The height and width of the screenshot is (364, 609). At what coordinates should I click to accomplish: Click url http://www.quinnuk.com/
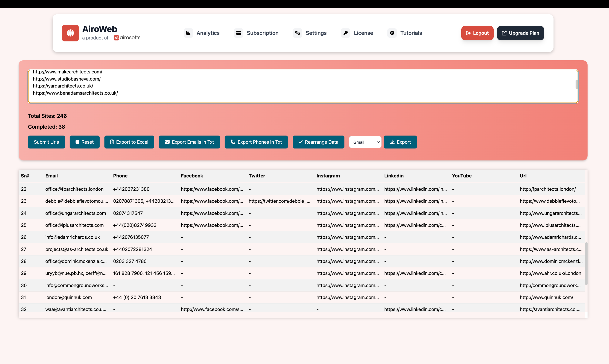546,297
